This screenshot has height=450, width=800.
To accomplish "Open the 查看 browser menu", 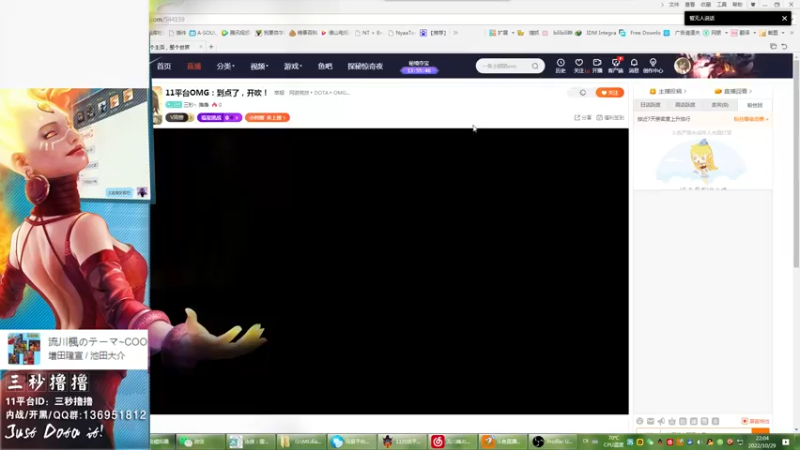I will pyautogui.click(x=690, y=5).
